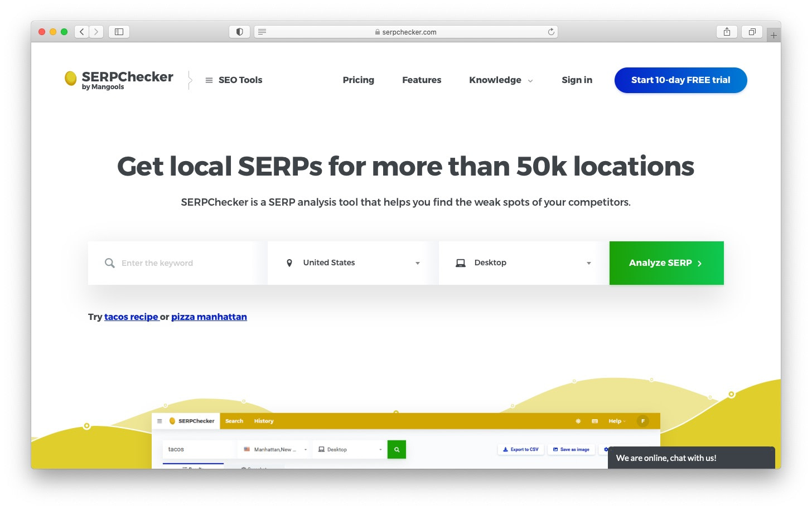
Task: Open the Desktop dropdown in preview
Action: pyautogui.click(x=349, y=449)
